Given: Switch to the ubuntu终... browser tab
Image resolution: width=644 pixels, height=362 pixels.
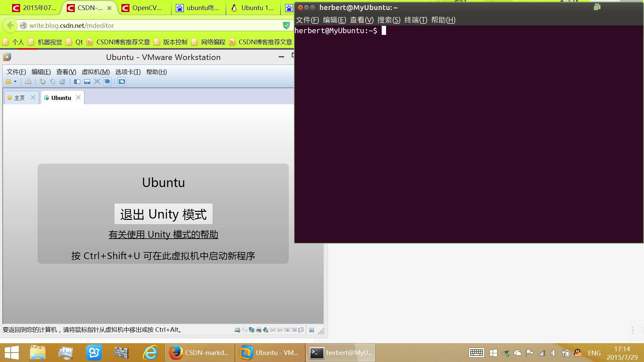Looking at the screenshot, I should [x=199, y=8].
